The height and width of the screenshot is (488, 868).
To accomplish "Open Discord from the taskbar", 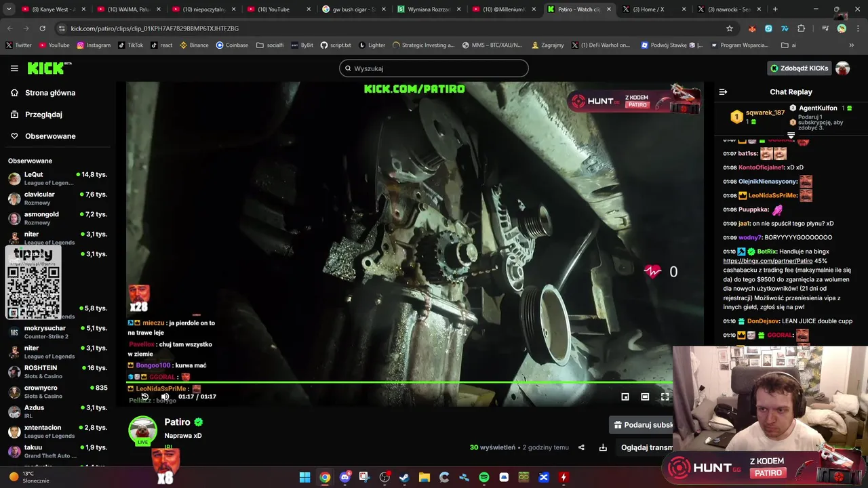I will click(344, 477).
